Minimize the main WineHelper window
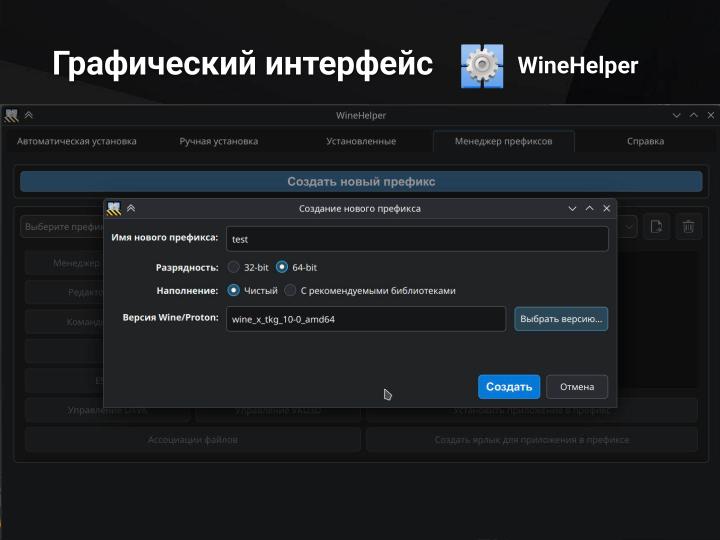 (x=676, y=115)
